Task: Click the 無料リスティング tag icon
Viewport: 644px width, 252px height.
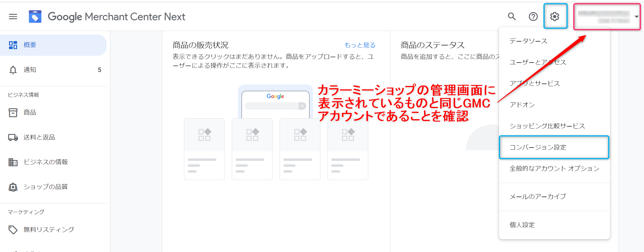Action: 13,230
